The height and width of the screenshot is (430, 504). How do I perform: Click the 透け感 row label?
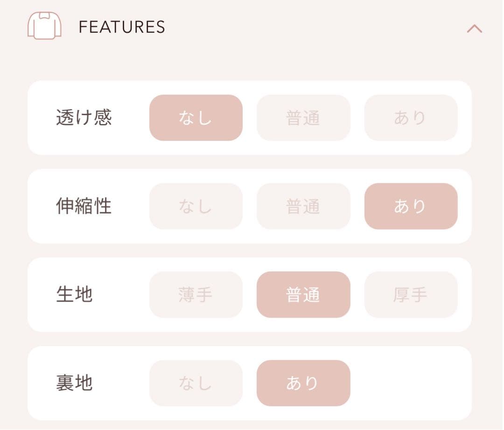84,118
